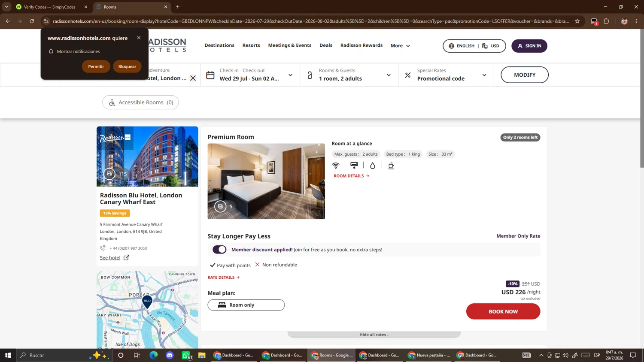Click the Bloquear button

(127, 66)
